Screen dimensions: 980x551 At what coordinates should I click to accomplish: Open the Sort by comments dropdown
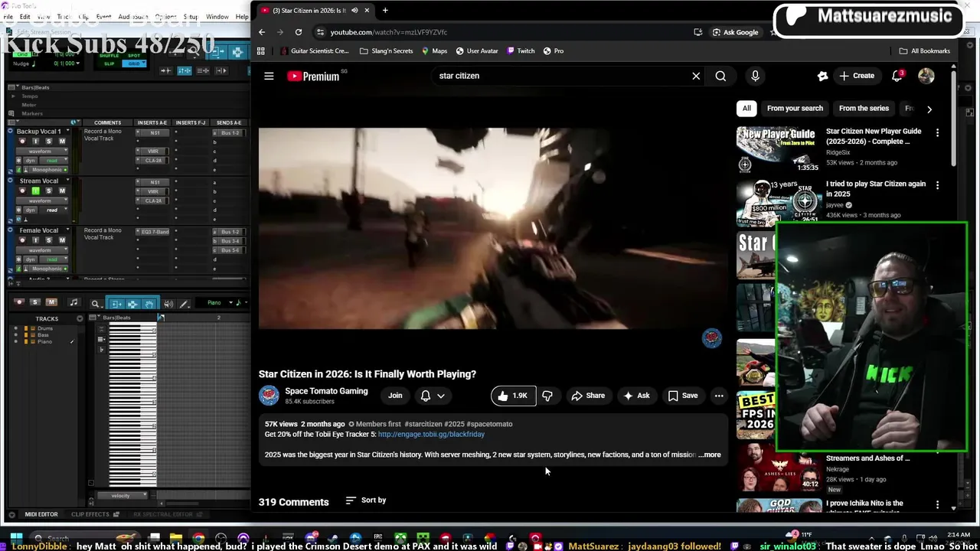point(366,500)
